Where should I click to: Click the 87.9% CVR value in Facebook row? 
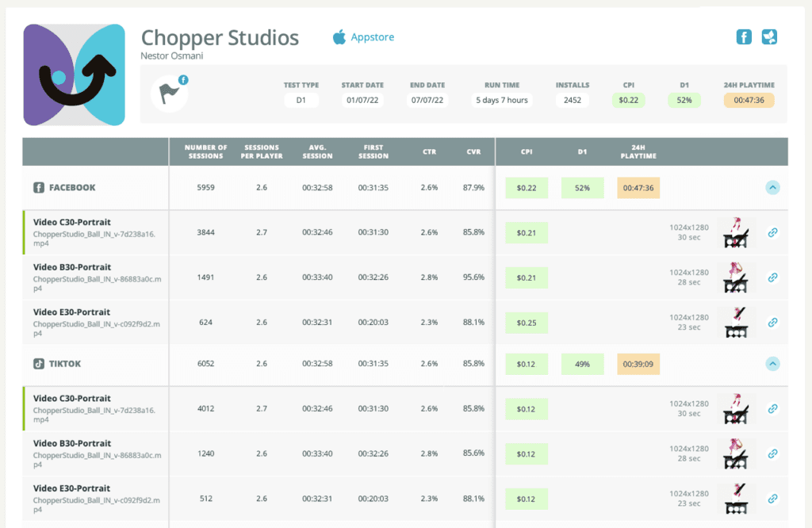point(474,187)
